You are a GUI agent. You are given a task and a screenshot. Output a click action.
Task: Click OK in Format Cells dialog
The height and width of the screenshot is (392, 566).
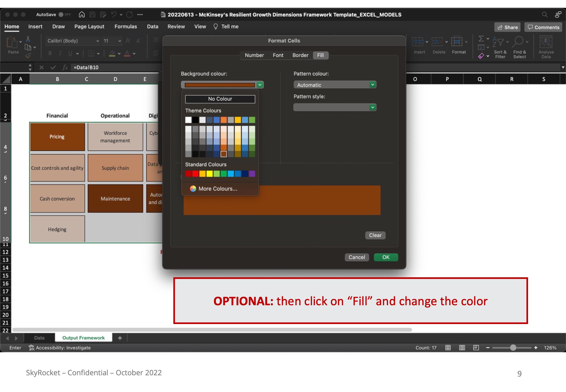pyautogui.click(x=386, y=257)
